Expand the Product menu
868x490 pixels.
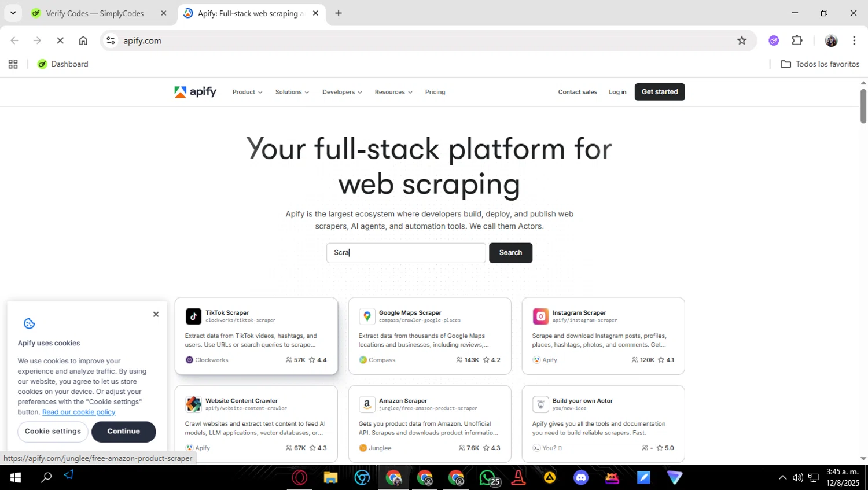pos(247,92)
